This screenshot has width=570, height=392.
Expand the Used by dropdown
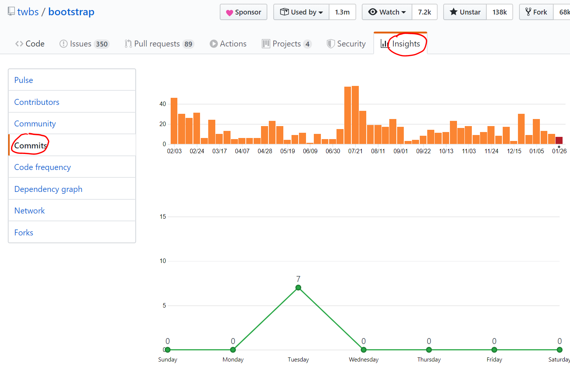pos(301,12)
